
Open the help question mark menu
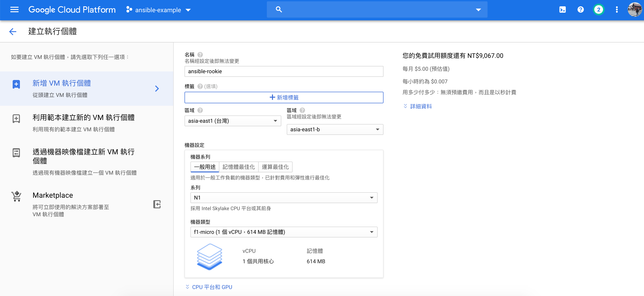pos(580,10)
